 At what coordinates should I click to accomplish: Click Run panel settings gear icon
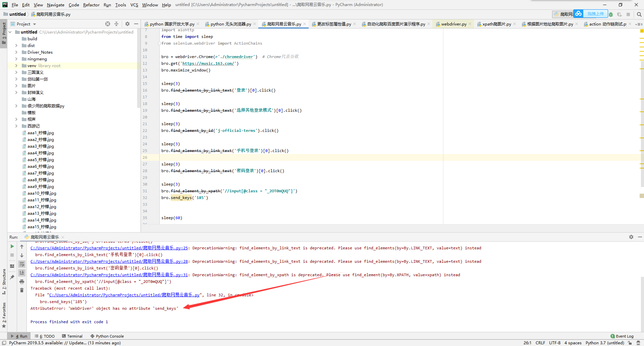click(x=631, y=237)
